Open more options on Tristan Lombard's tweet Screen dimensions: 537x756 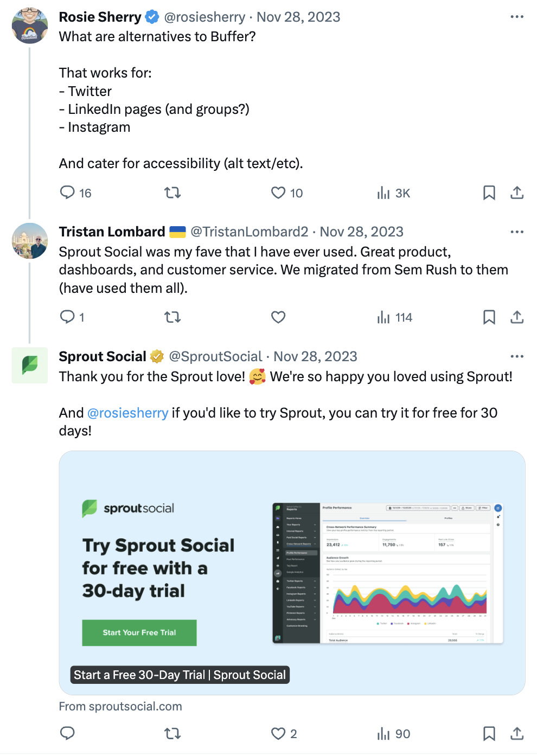point(517,232)
